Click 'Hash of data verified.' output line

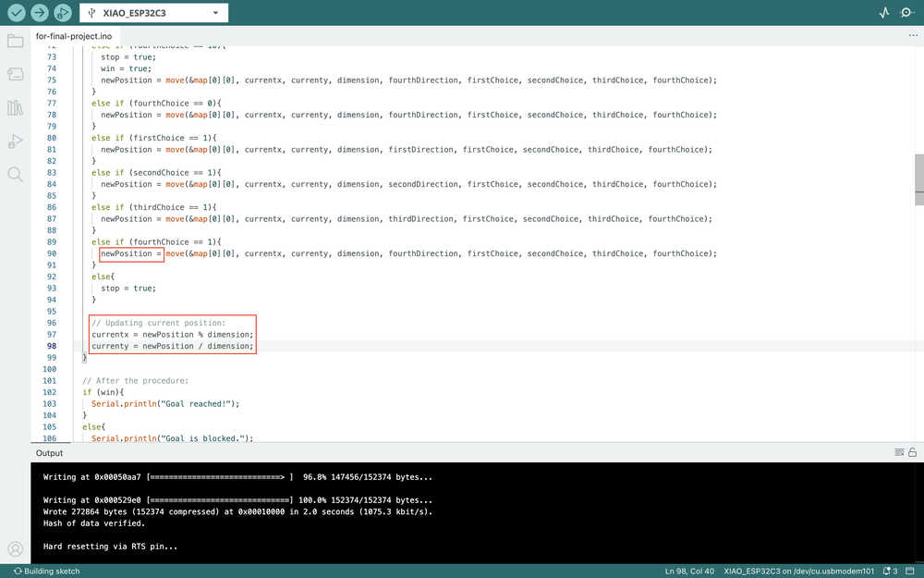(x=93, y=523)
